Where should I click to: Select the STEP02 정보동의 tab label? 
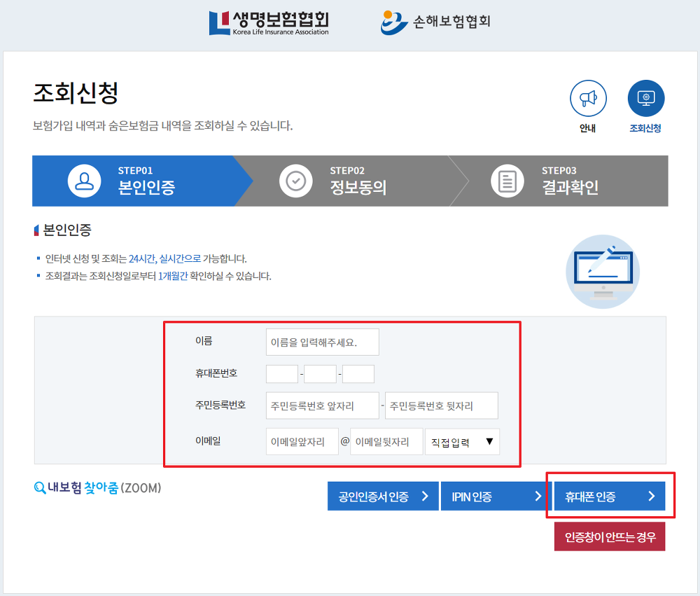(358, 181)
